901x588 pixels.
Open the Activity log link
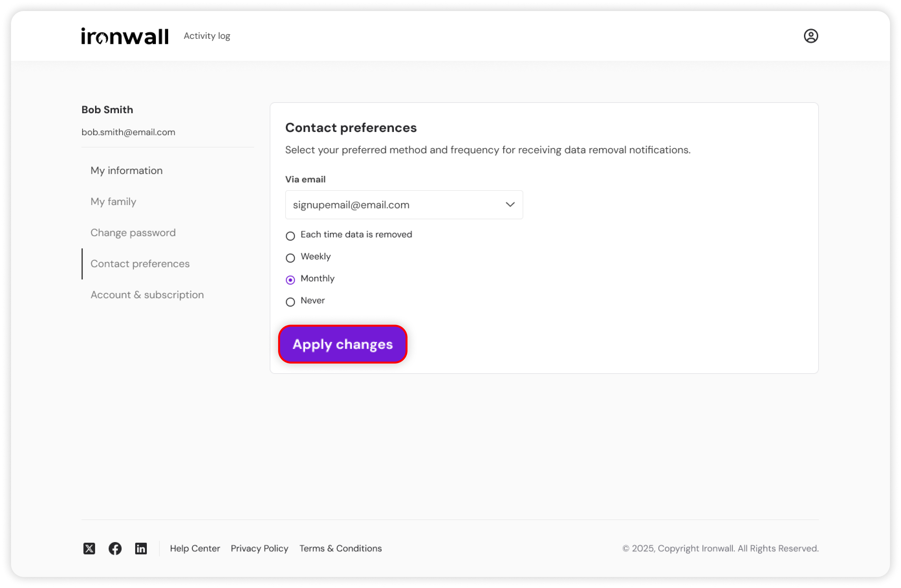point(207,36)
